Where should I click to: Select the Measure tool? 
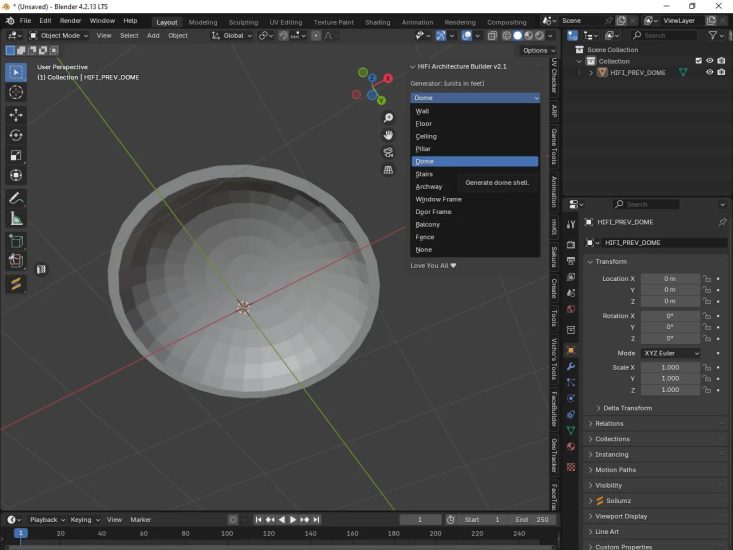click(16, 219)
